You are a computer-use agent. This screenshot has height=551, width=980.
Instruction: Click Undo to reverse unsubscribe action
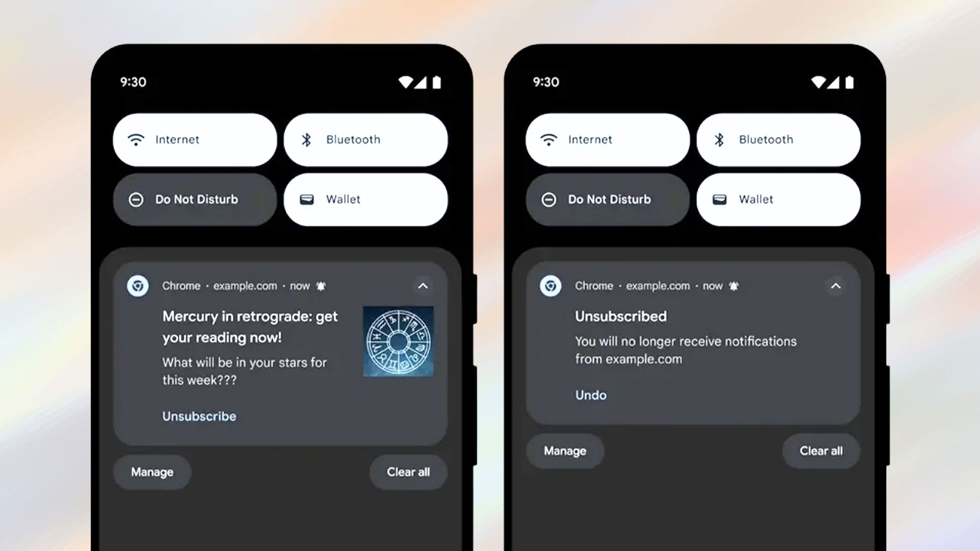pyautogui.click(x=590, y=395)
